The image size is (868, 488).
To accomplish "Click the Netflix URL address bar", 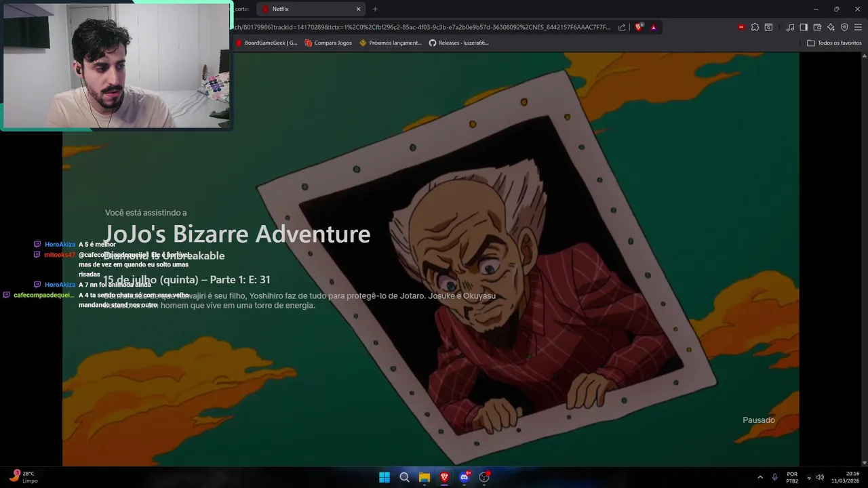I will click(422, 27).
